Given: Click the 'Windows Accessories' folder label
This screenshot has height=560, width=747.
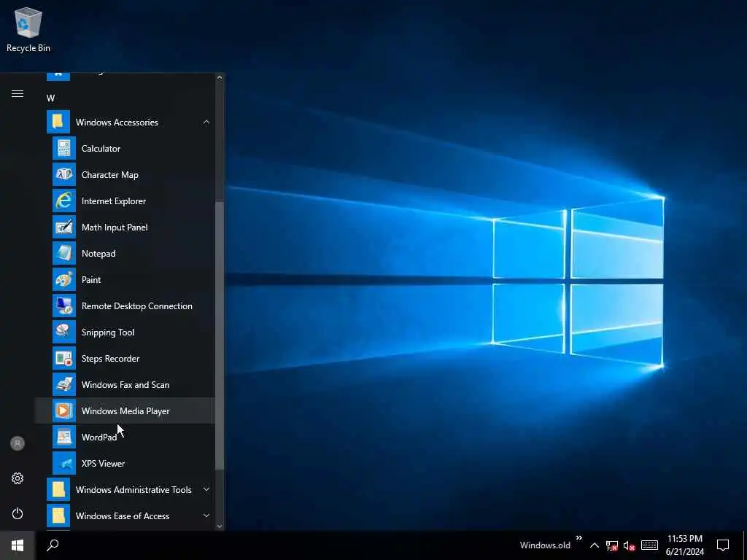Looking at the screenshot, I should [x=117, y=122].
